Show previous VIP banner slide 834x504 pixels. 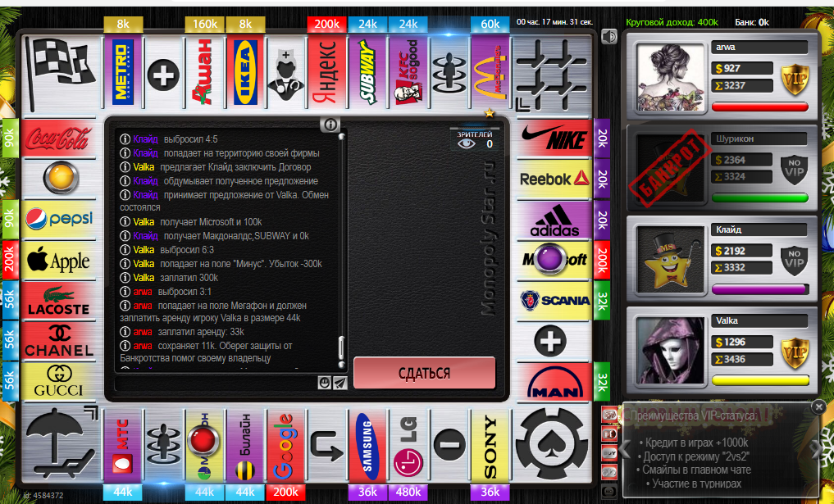click(626, 449)
